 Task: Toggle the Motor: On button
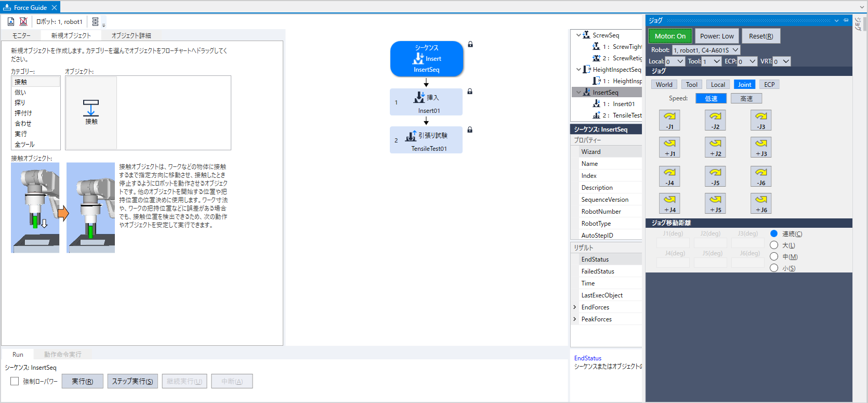(670, 36)
